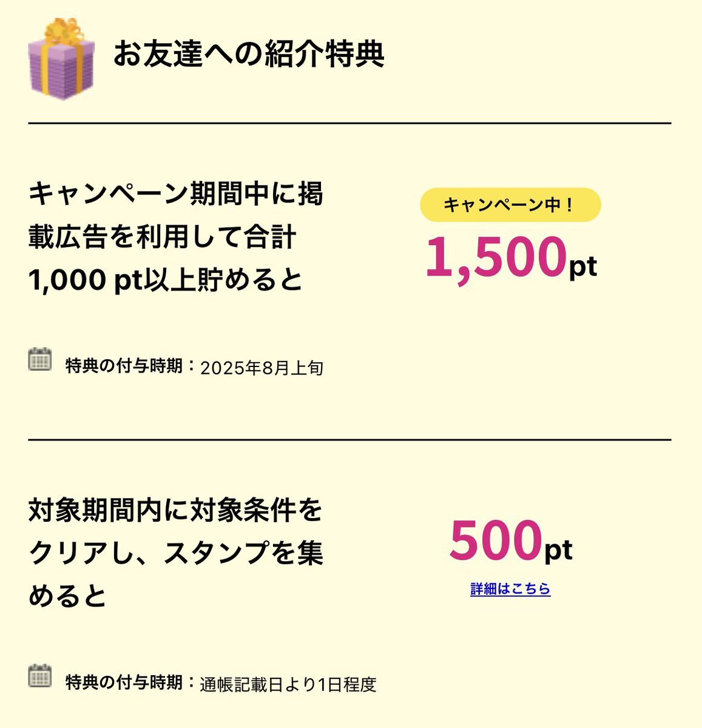The width and height of the screenshot is (702, 728).
Task: Click the 1,500pt reward amount
Action: point(511,257)
